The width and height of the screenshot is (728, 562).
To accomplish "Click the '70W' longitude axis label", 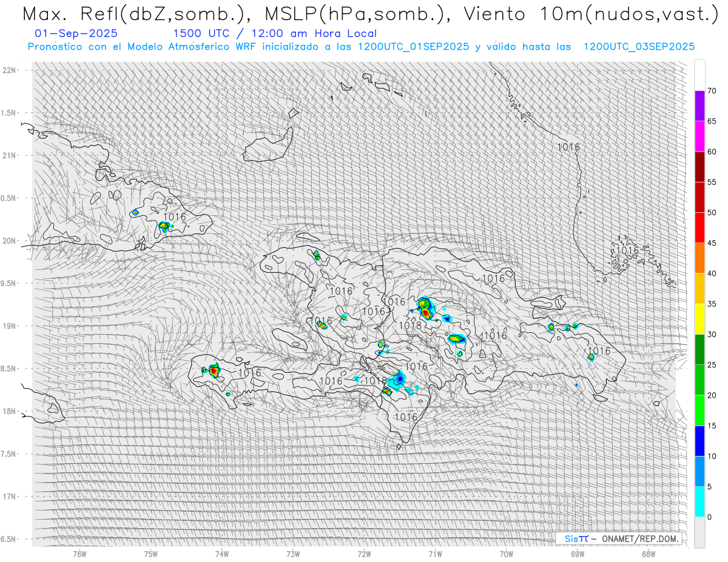I will click(507, 554).
